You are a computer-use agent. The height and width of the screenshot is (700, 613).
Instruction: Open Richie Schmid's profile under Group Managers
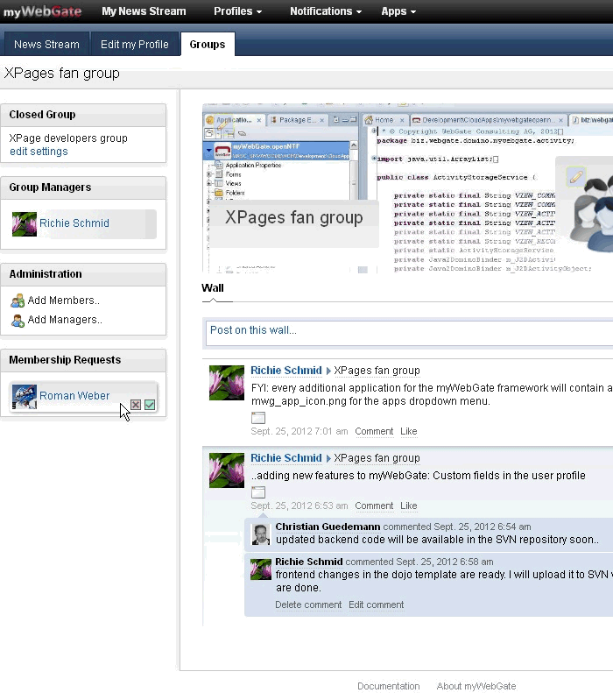74,223
